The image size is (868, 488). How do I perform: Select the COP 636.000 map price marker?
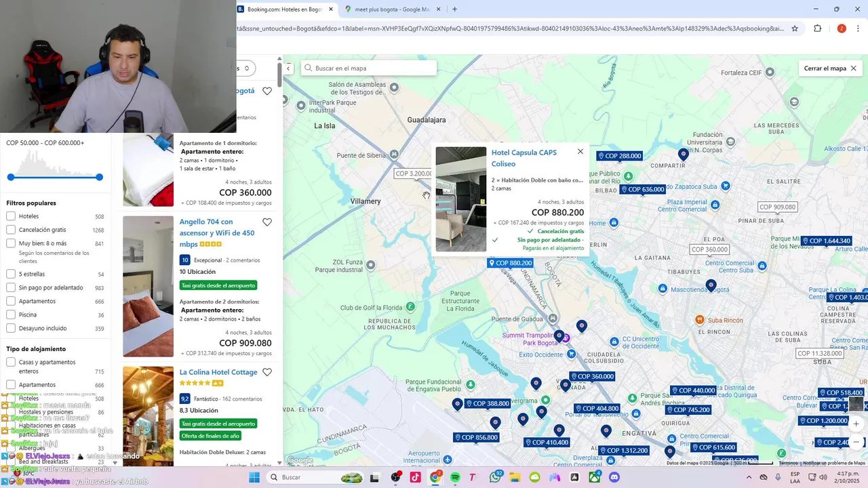[x=643, y=189]
